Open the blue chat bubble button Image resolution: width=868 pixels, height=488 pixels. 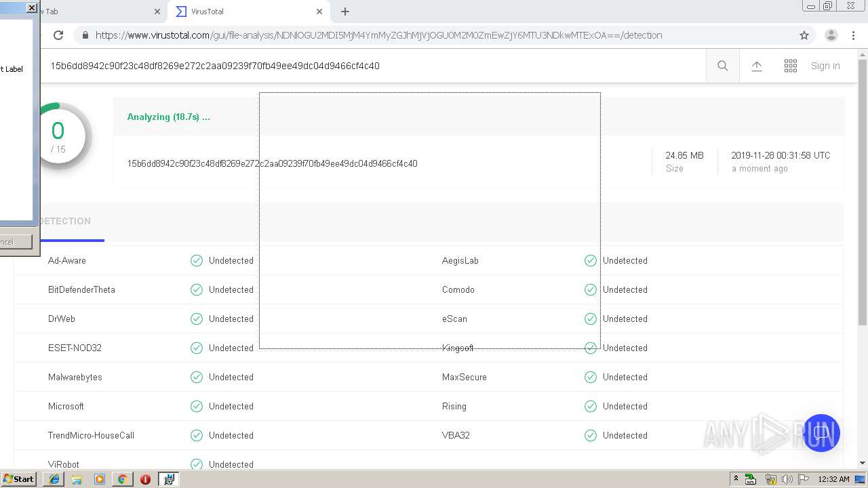coord(821,432)
